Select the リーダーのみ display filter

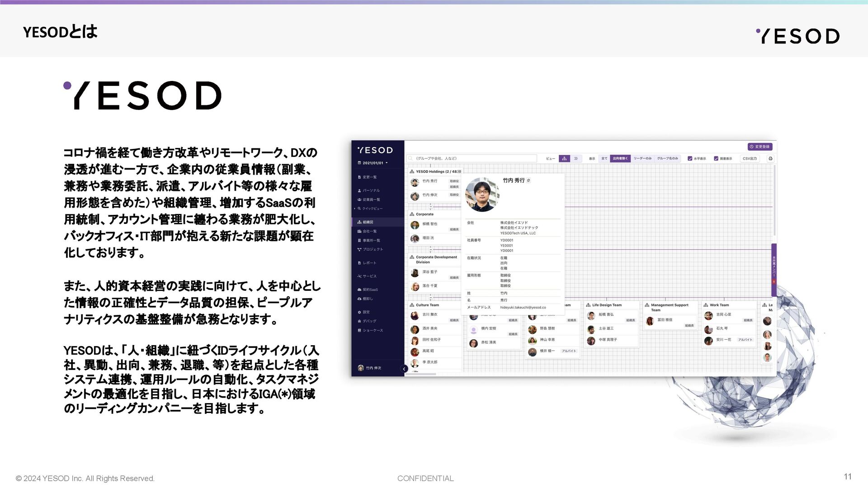642,159
